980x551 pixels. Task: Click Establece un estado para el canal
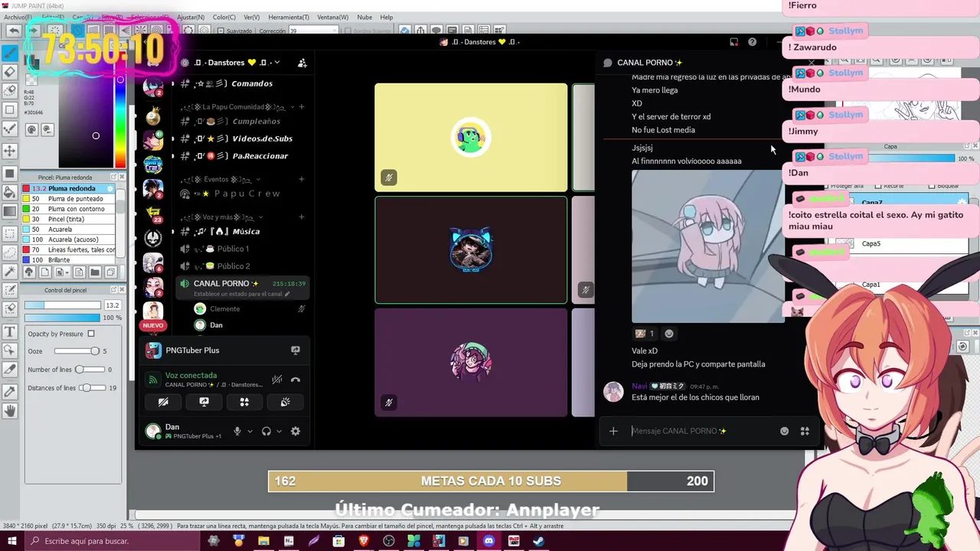[242, 294]
